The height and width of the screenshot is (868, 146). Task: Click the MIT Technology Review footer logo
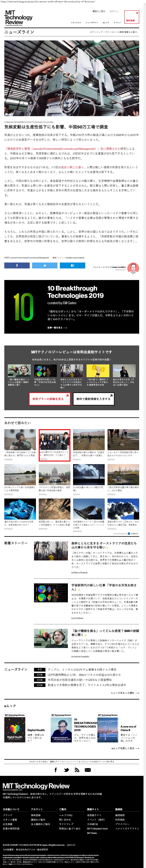pyautogui.click(x=36, y=787)
